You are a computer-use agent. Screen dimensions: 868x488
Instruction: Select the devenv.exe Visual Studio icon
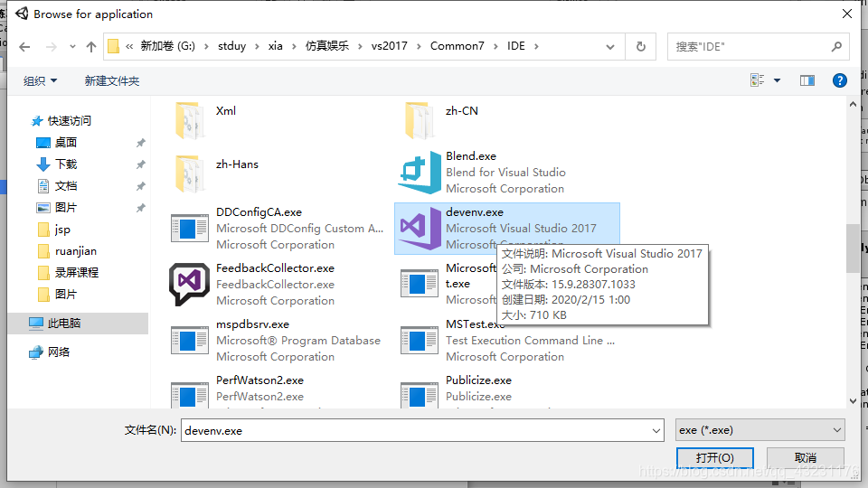[420, 228]
